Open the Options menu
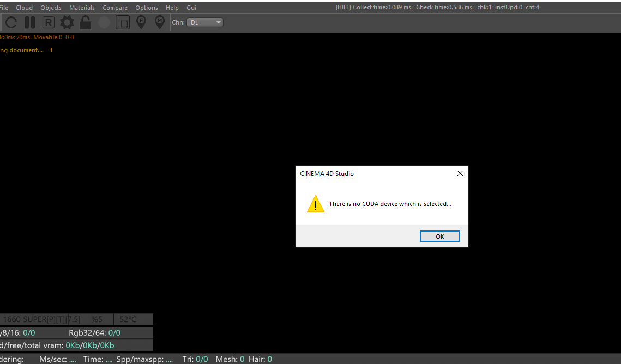 point(147,8)
